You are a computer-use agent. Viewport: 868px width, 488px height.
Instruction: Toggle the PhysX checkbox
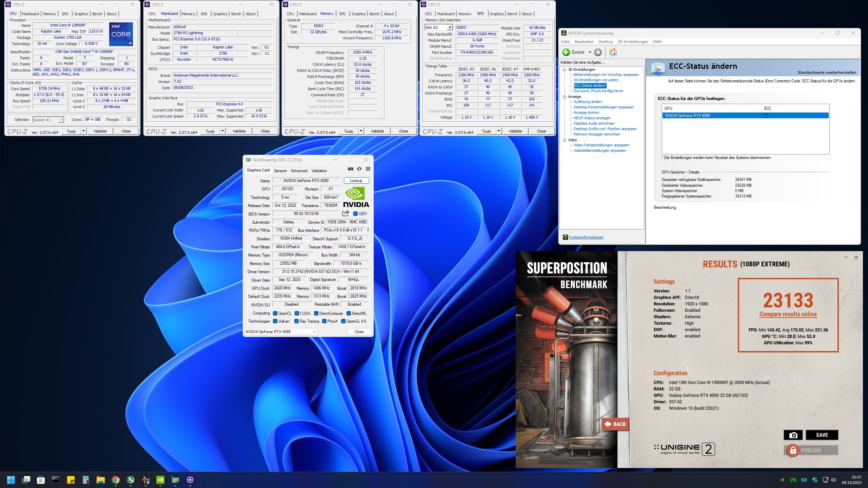(324, 321)
